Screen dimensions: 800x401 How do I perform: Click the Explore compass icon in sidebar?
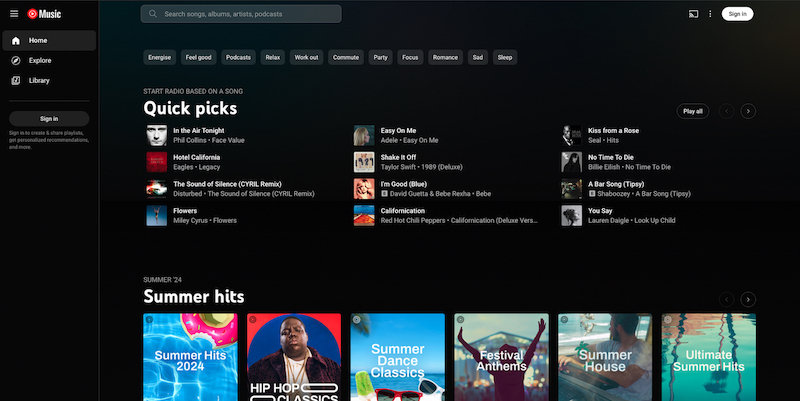click(17, 60)
